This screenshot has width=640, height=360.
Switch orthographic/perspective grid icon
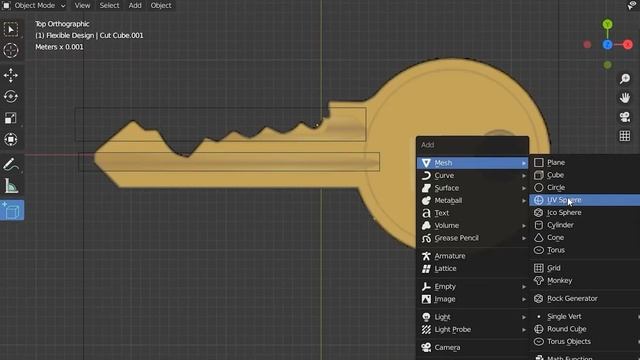[624, 136]
